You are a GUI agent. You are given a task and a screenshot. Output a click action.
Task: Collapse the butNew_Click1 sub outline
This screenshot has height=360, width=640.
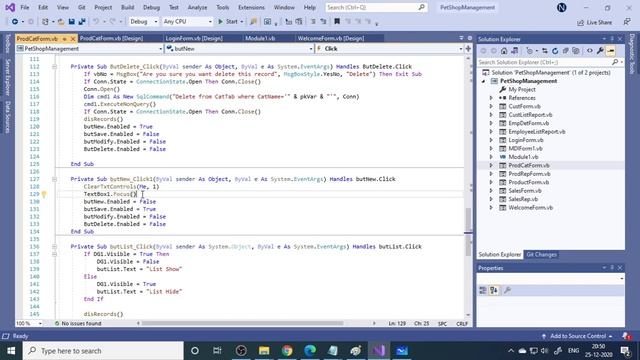tap(54, 179)
